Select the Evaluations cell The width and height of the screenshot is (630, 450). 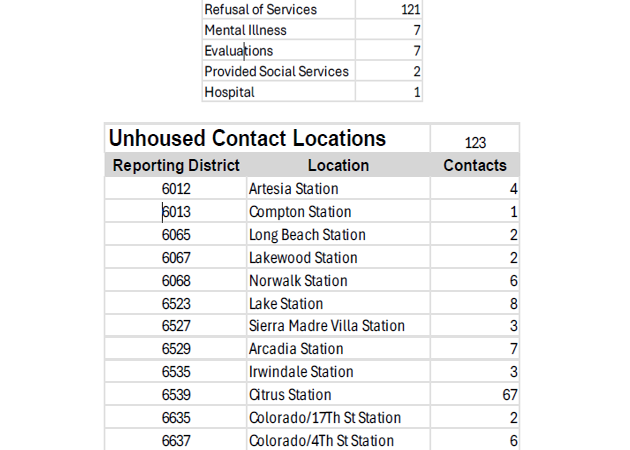coord(239,51)
